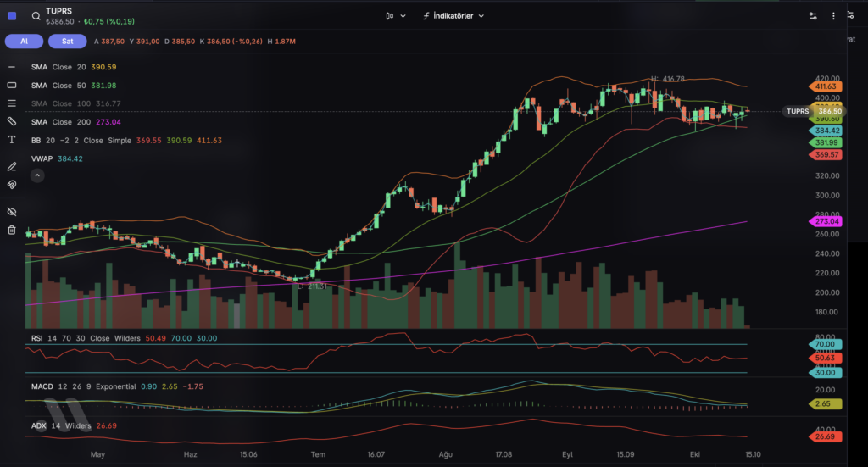Click the Al buy button
Viewport: 868px width, 467px height.
point(24,42)
